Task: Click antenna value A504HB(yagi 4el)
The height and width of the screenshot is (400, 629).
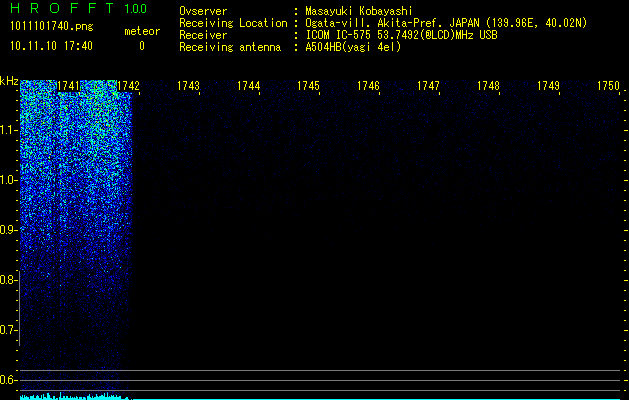Action: pyautogui.click(x=353, y=47)
